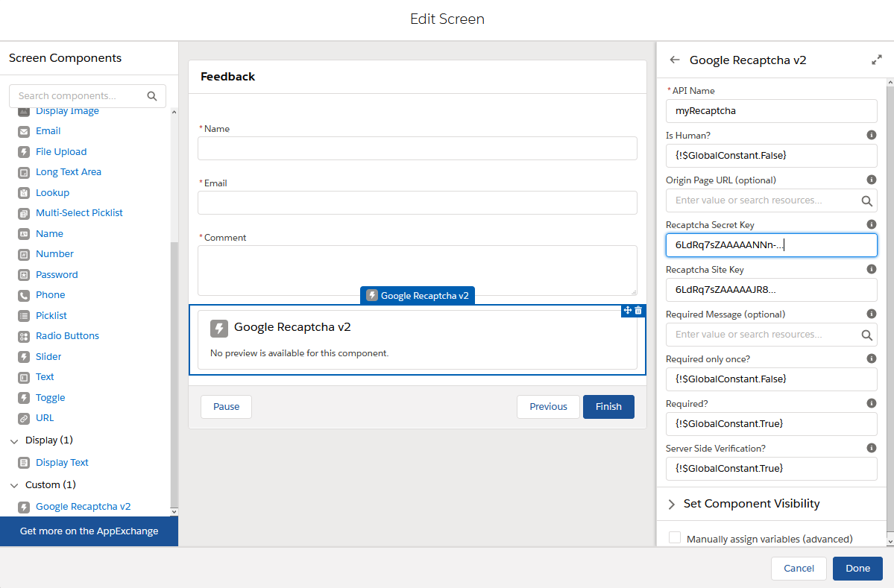Click the Done button
The height and width of the screenshot is (588, 894).
(x=857, y=569)
